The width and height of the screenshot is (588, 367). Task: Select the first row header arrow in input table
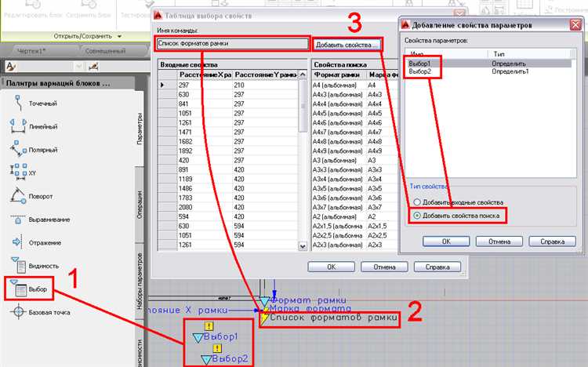click(x=167, y=85)
